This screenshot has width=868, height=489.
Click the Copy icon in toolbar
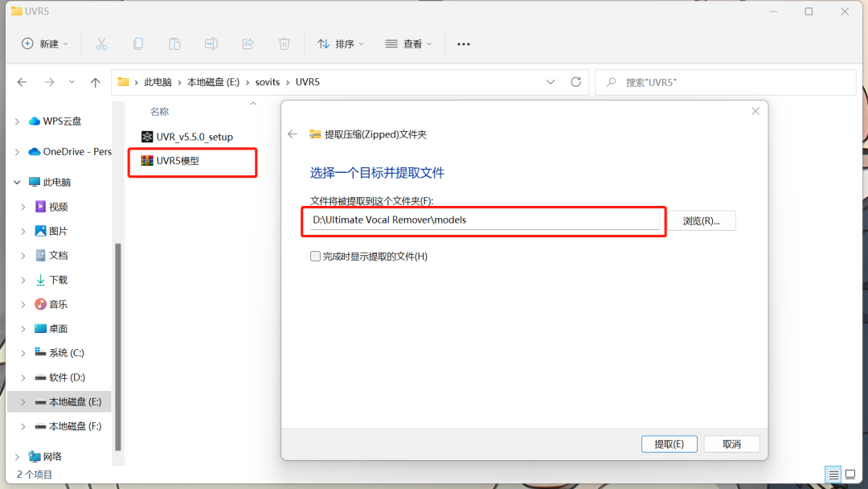click(x=138, y=43)
